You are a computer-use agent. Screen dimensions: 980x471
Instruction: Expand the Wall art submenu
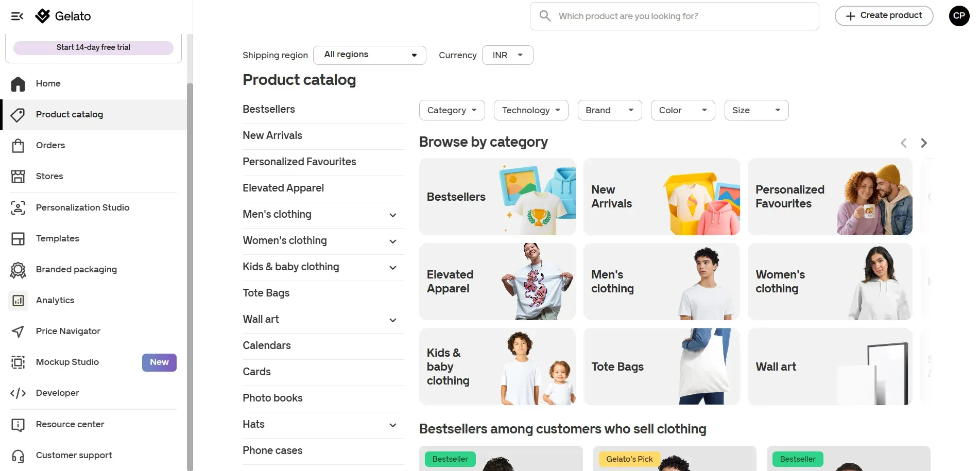392,320
